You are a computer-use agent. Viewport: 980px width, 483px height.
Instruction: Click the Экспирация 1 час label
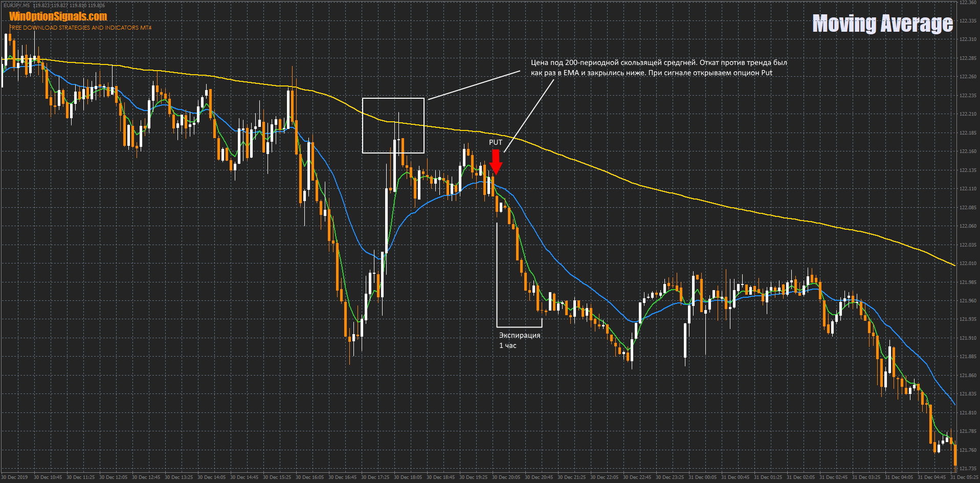pos(519,340)
